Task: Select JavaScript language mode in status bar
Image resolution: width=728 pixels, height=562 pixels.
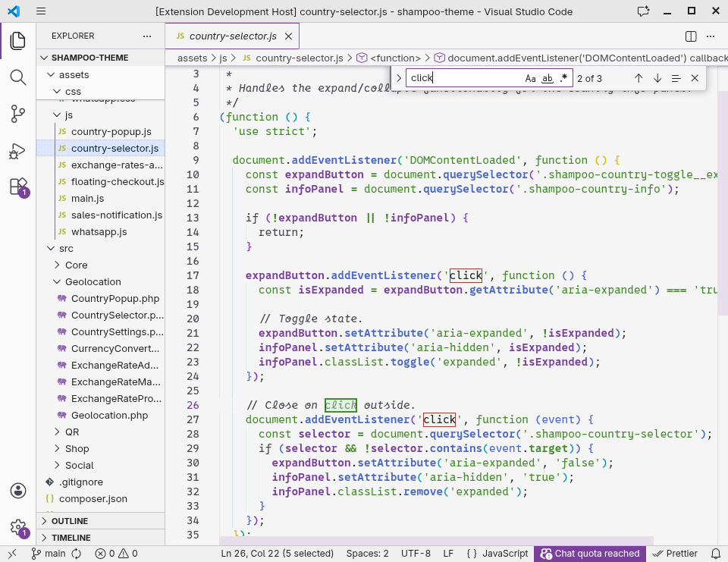Action: [x=497, y=554]
